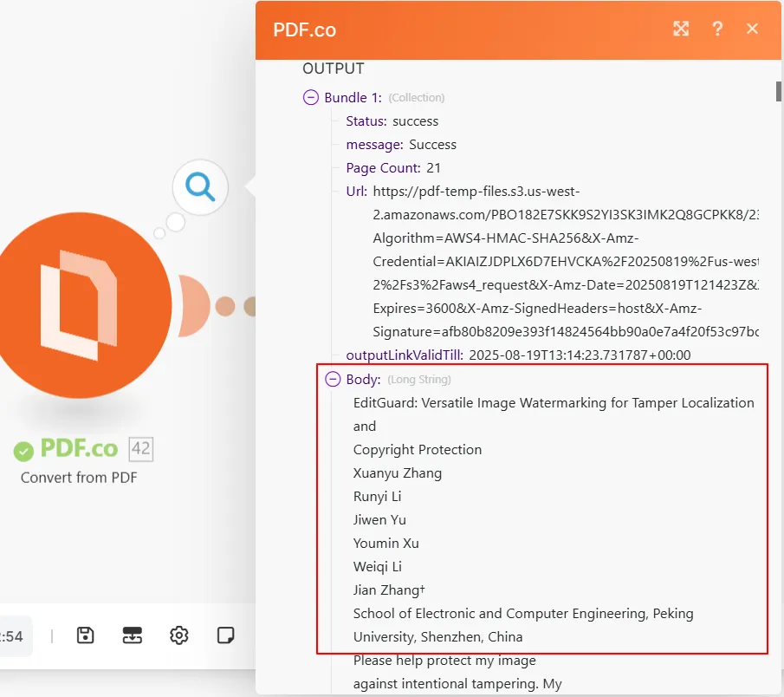The image size is (784, 697).
Task: Close the PDF.co output panel
Action: click(x=752, y=29)
